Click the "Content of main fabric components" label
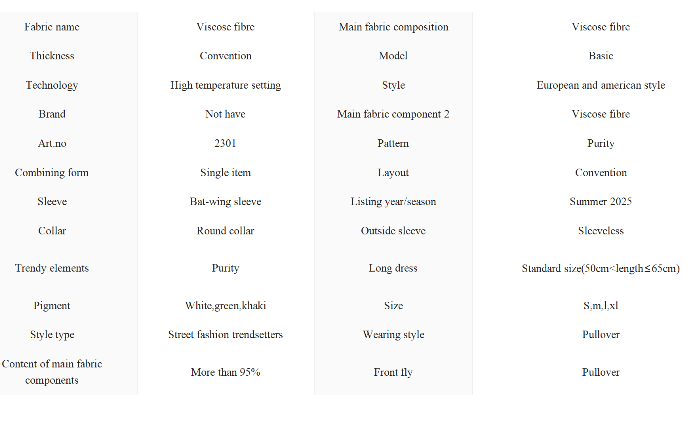 pyautogui.click(x=52, y=372)
